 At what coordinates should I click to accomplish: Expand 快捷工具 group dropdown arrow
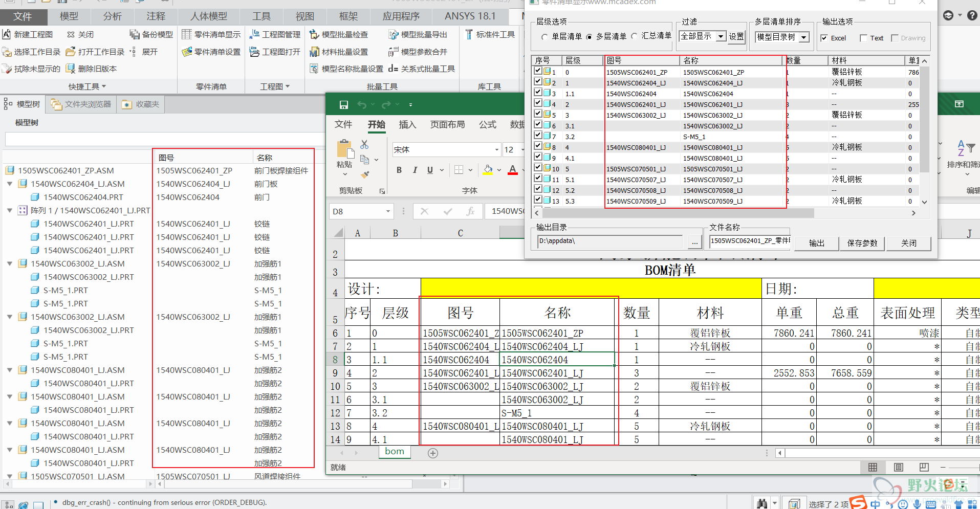(x=104, y=86)
